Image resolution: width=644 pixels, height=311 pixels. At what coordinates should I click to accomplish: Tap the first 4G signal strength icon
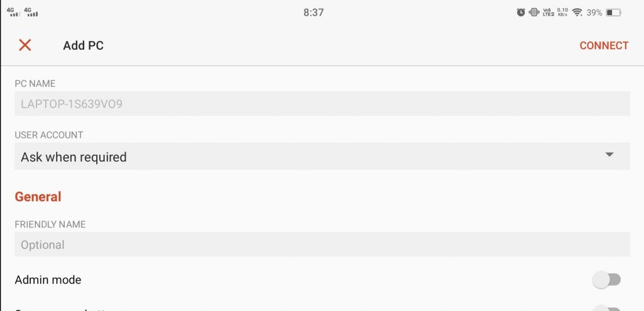pos(13,12)
